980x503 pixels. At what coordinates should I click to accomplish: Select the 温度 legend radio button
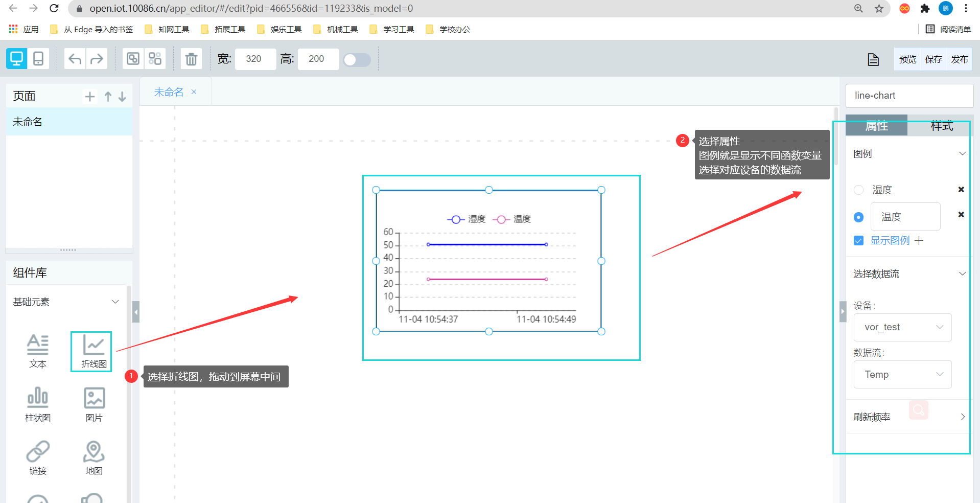pyautogui.click(x=859, y=217)
